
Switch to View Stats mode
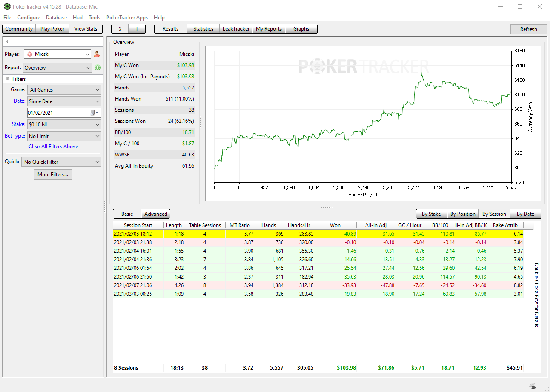(86, 29)
